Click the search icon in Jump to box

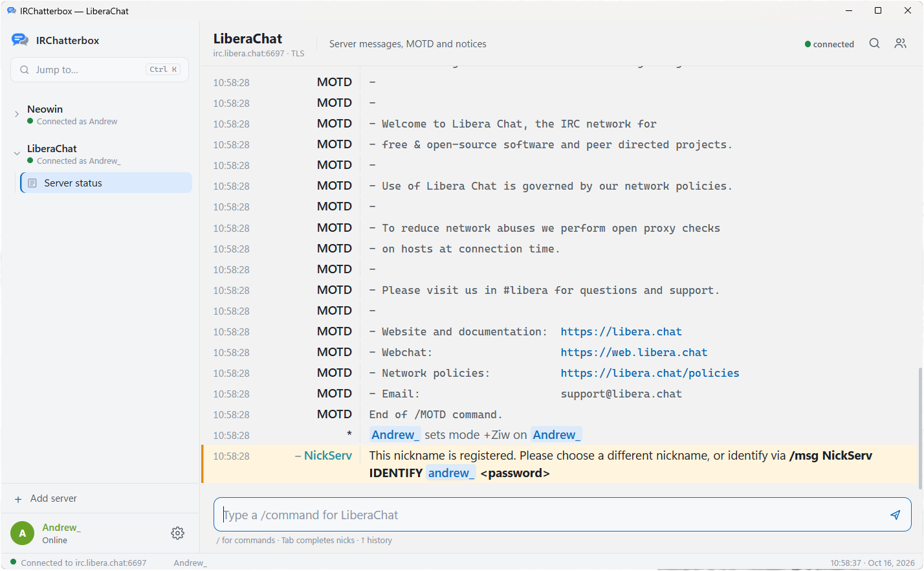[x=25, y=70]
